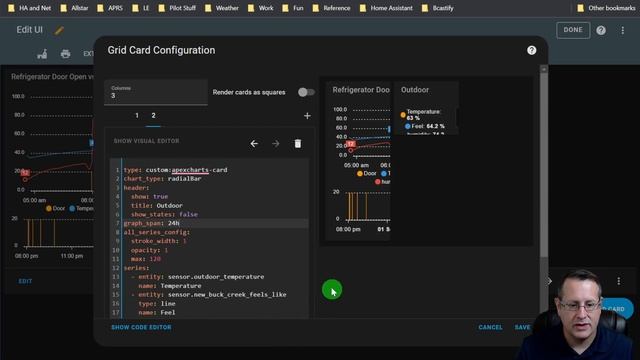This screenshot has height=360, width=640.
Task: Click the Outdoor card title in preview
Action: click(x=415, y=90)
